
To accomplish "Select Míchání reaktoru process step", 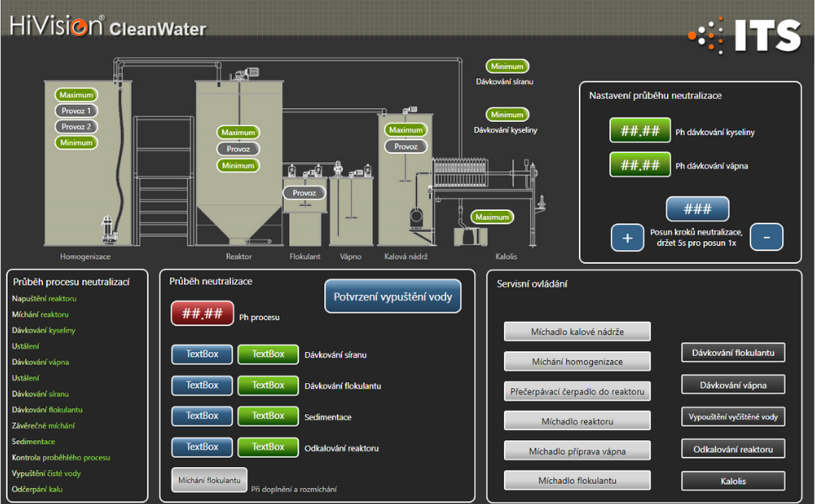I will click(x=40, y=314).
